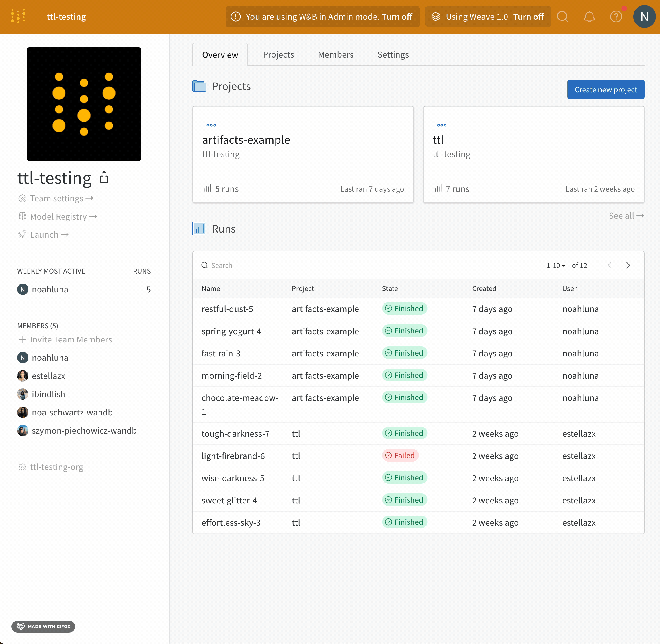
Task: Click the See all link above the Runs table
Action: coord(626,216)
